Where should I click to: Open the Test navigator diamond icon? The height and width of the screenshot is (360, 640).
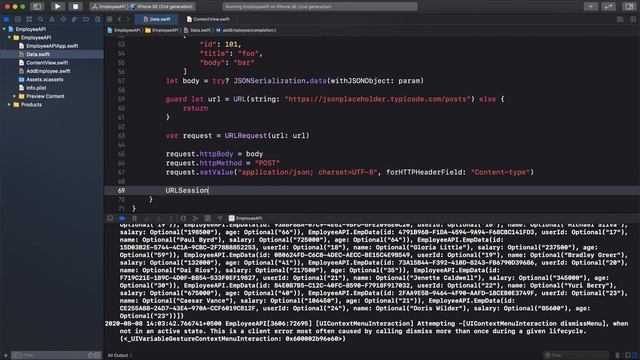(63, 19)
